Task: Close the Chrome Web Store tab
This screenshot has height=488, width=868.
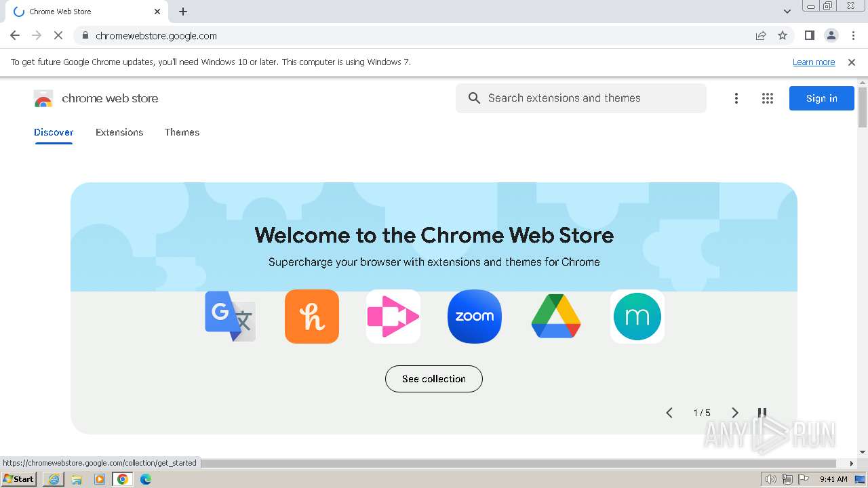Action: (x=157, y=12)
